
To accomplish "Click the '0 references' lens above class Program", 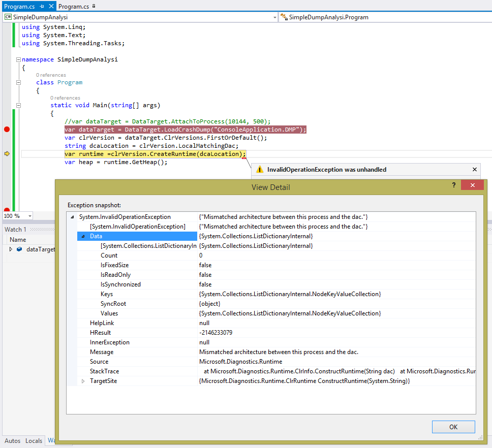I will (51, 75).
